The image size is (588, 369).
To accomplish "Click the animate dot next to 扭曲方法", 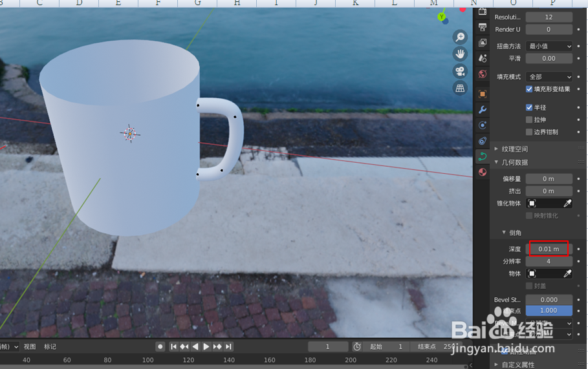I will tap(579, 46).
